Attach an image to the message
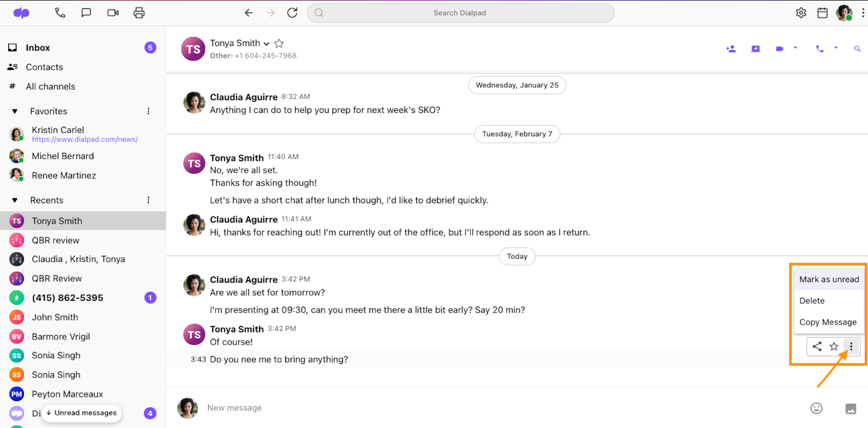Screen dimensions: 868x428 pos(851,408)
